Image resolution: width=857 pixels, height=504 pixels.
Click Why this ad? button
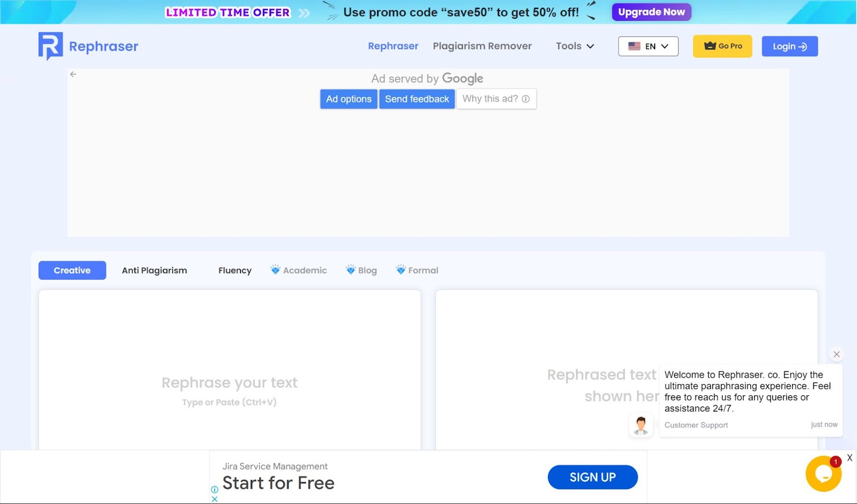[x=496, y=99]
